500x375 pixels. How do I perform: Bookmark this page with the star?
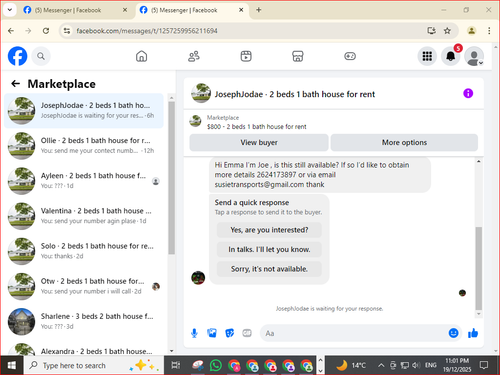click(447, 31)
